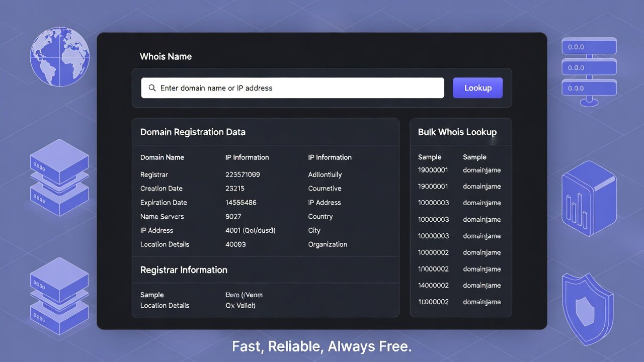Click the Name Servers row label
644x362 pixels.
(x=162, y=217)
